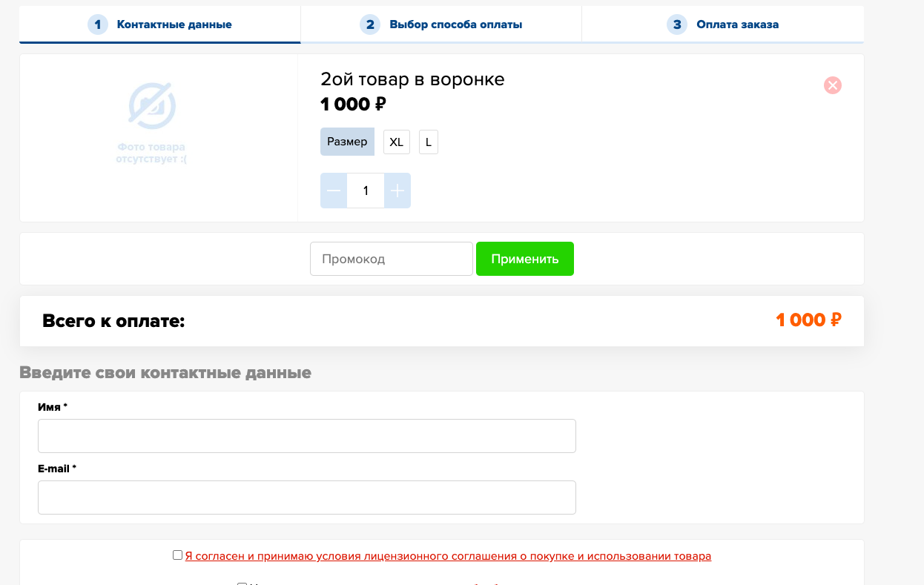Open the license agreement terms link
The width and height of the screenshot is (924, 585).
point(448,556)
